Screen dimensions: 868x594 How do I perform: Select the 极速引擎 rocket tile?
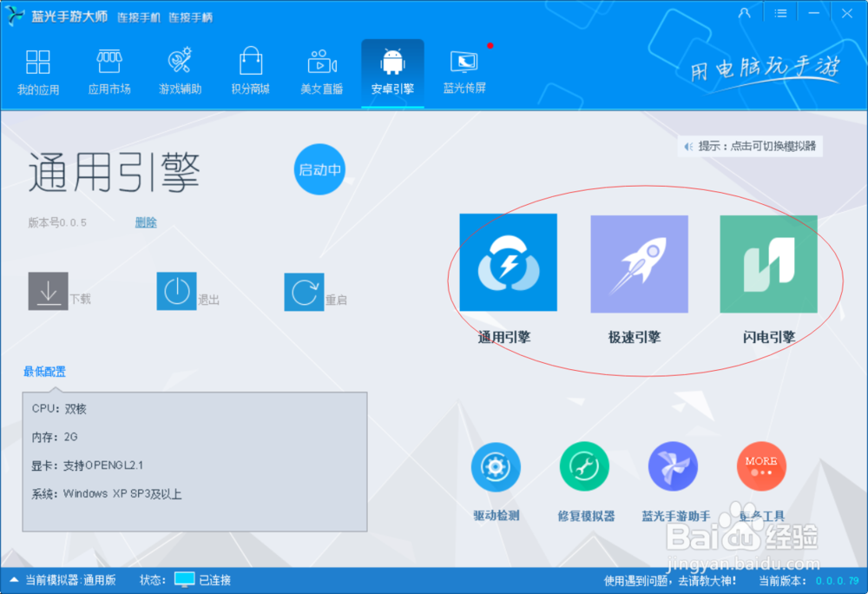pyautogui.click(x=640, y=264)
